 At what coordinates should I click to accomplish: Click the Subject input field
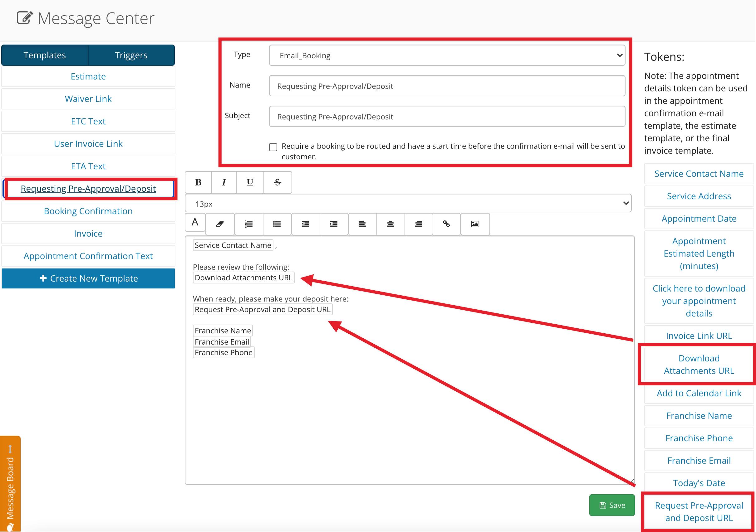[447, 116]
